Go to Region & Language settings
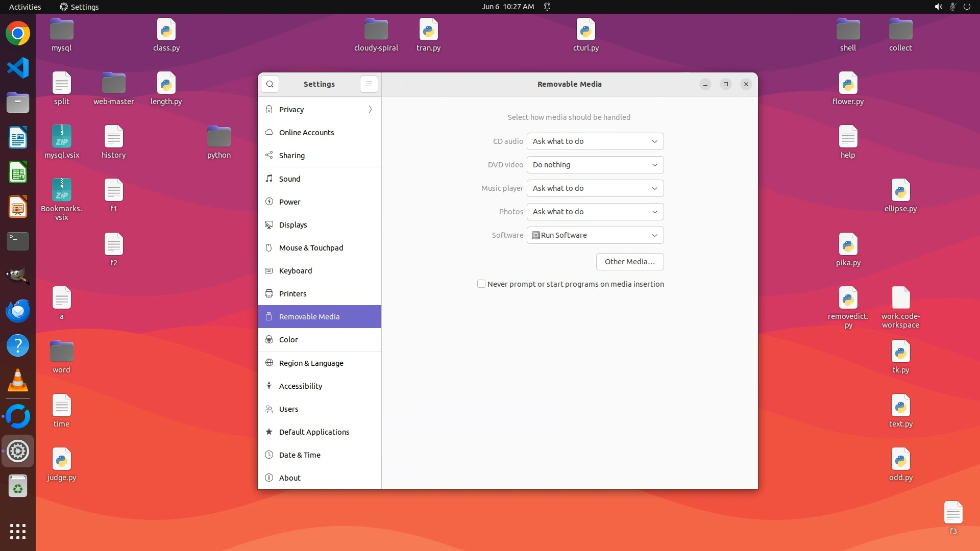The width and height of the screenshot is (980, 551). [311, 363]
